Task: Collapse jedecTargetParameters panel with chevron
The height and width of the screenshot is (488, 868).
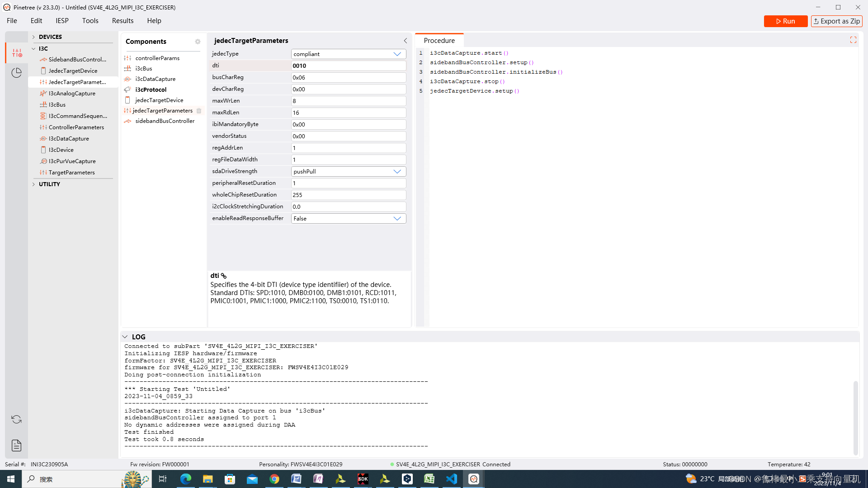Action: click(405, 41)
